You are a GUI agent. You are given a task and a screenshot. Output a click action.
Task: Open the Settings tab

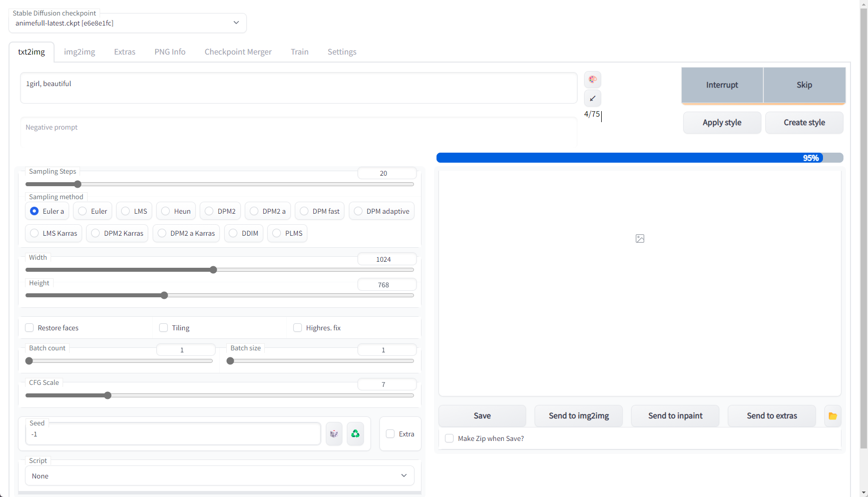(342, 52)
